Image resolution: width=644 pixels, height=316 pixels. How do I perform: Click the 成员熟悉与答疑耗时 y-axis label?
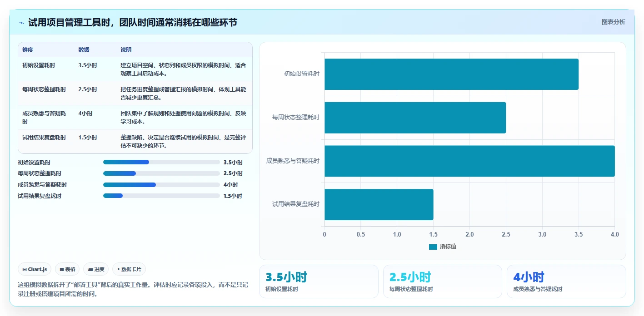pyautogui.click(x=293, y=161)
